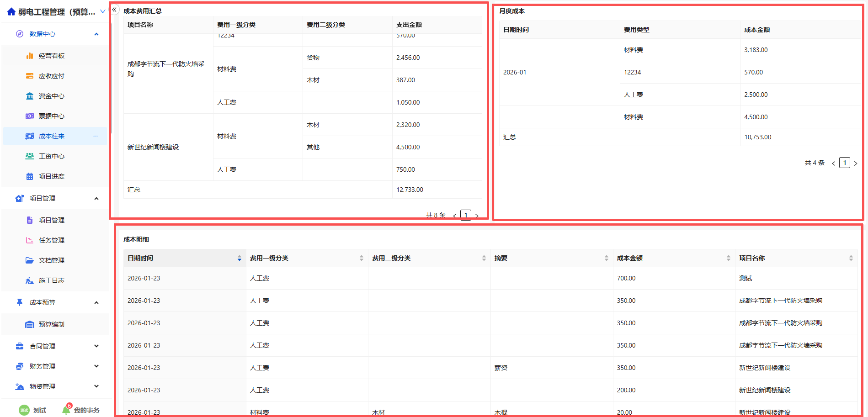Viewport: 868px width, 417px height.
Task: Click page 1 in 月度成本 pagination
Action: (x=845, y=163)
